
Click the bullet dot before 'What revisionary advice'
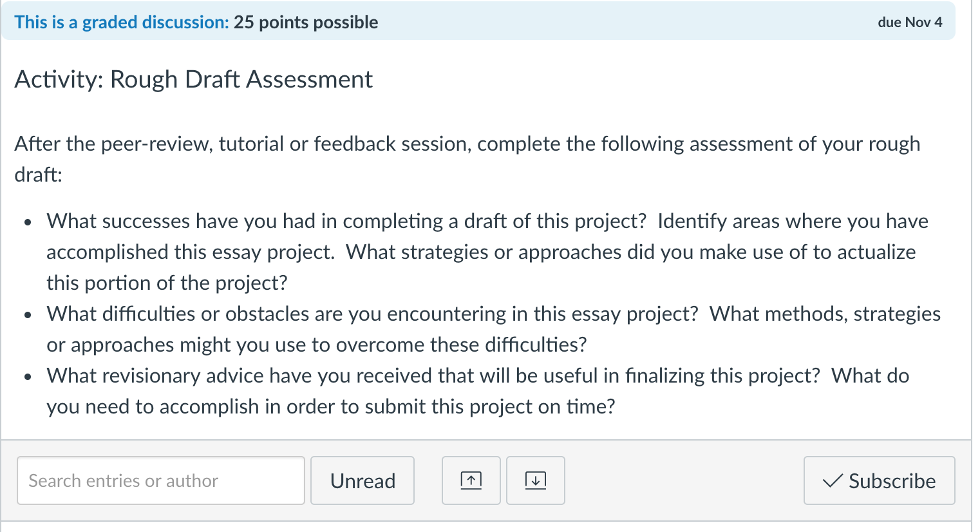pyautogui.click(x=28, y=377)
